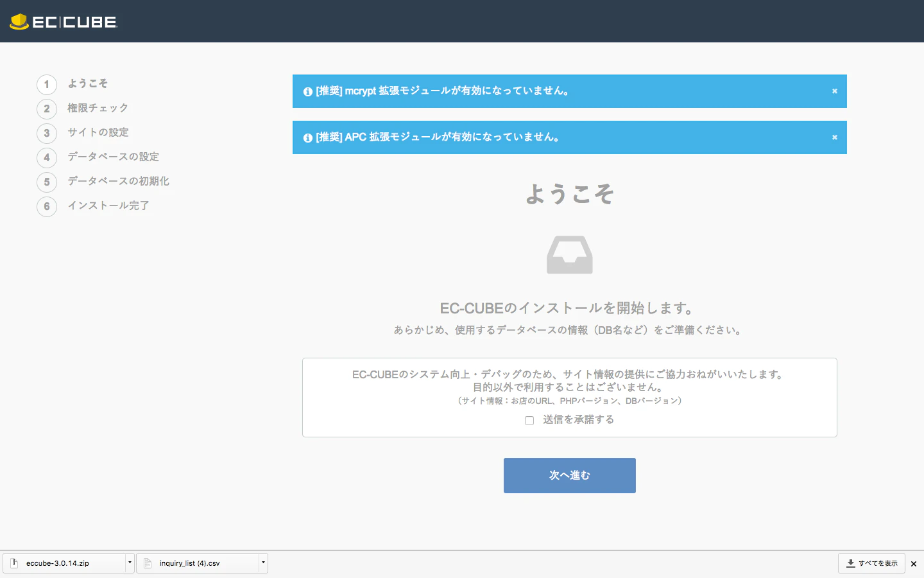This screenshot has height=578, width=924.
Task: Select step 5 circle データベースの初期化
Action: coord(47,182)
